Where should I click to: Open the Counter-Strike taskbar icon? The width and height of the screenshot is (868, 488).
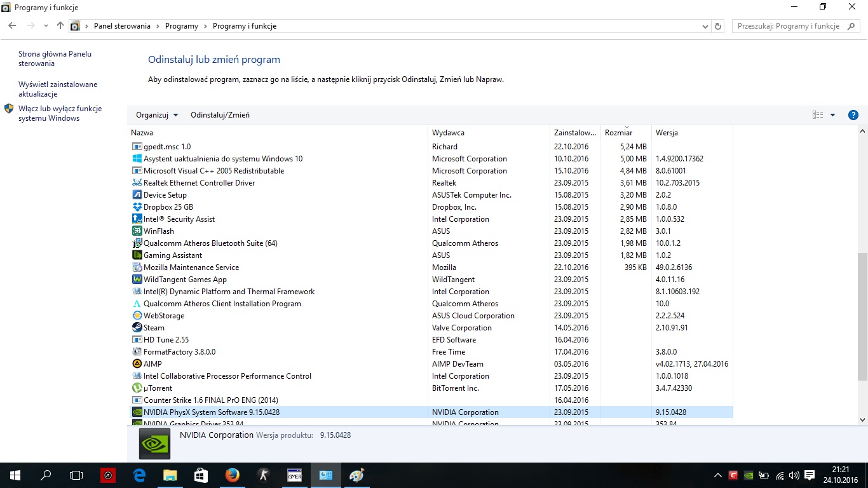264,475
